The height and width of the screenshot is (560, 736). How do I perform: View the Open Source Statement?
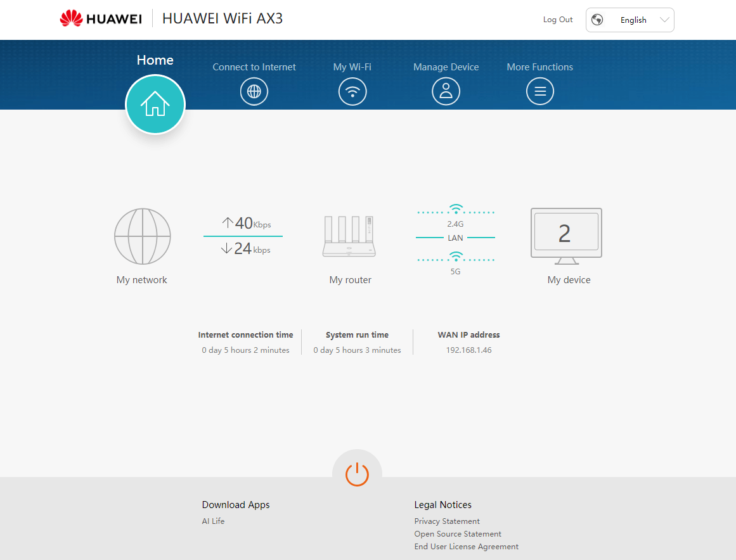[458, 534]
